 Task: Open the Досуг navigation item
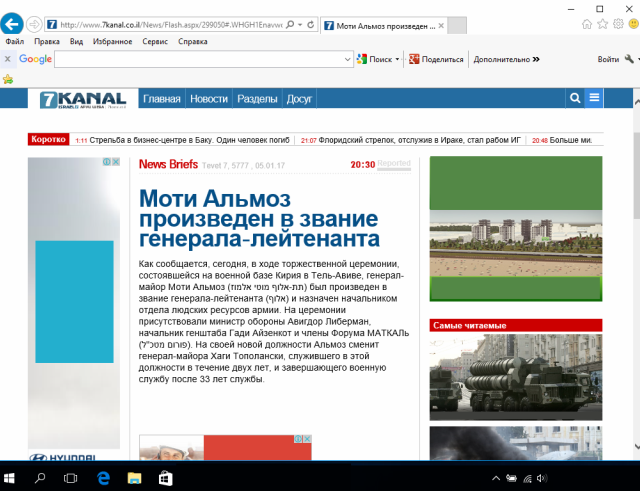point(299,98)
